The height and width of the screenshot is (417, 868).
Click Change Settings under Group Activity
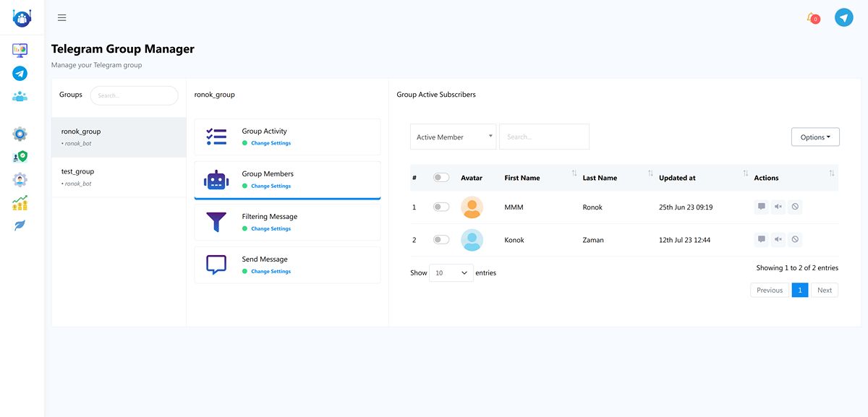[271, 143]
